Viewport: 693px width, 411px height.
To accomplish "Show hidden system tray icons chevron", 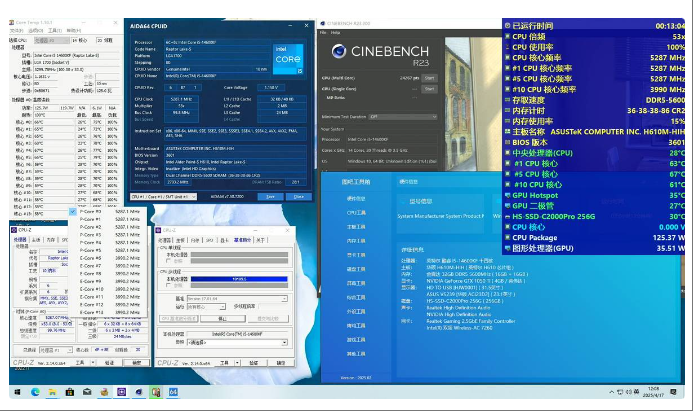I will tap(612, 392).
